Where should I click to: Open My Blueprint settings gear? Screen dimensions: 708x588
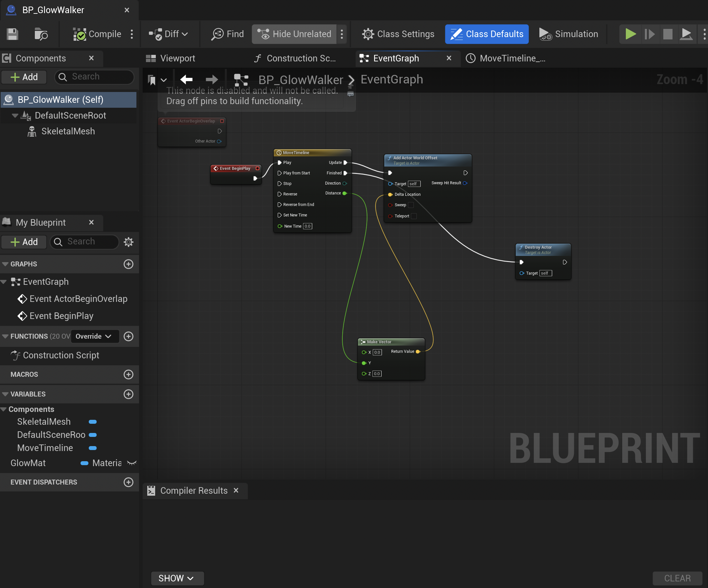pyautogui.click(x=129, y=242)
